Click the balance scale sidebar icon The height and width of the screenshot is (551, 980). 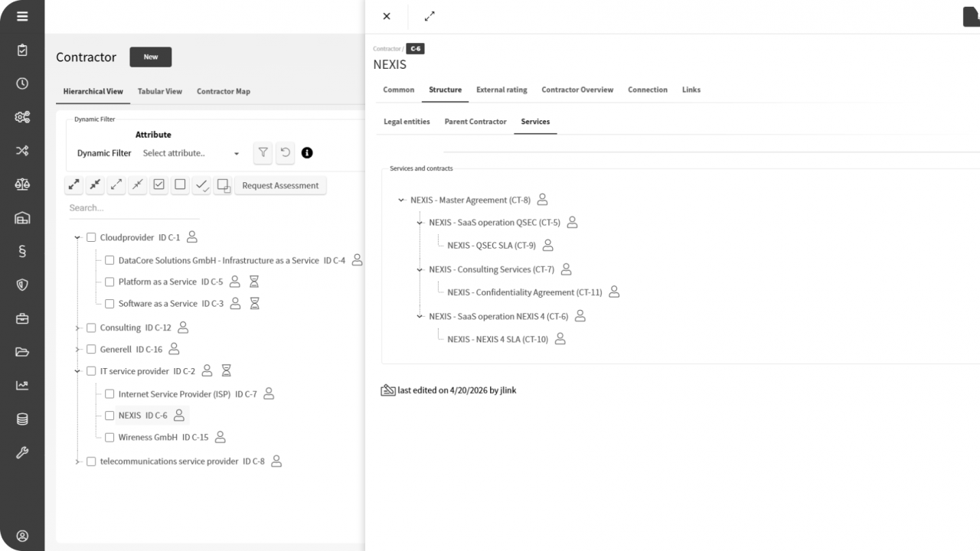[22, 184]
